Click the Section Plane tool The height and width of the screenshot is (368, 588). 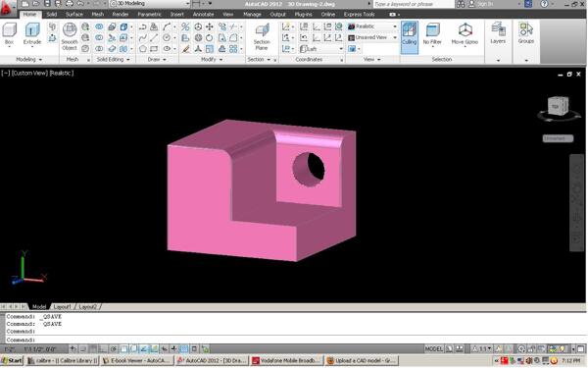click(262, 36)
